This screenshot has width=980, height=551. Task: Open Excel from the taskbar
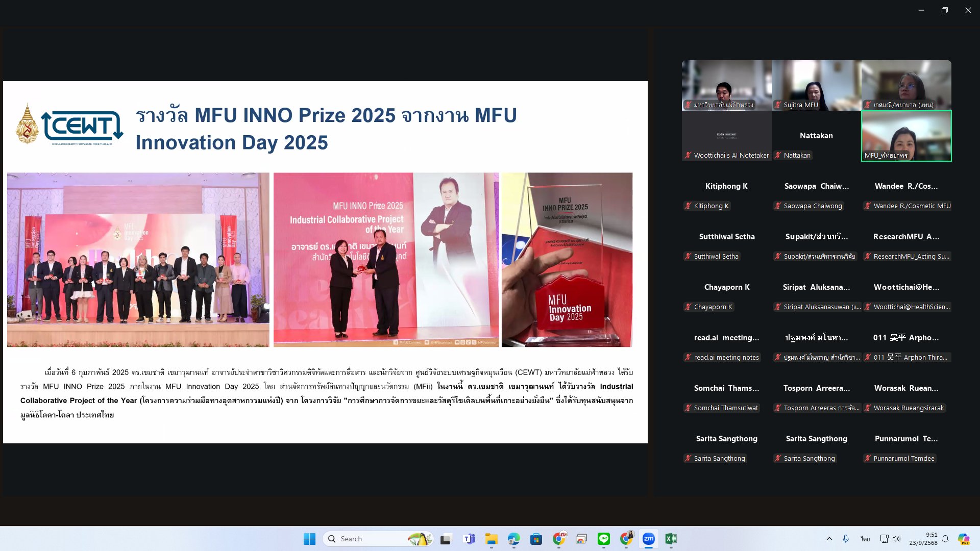671,539
